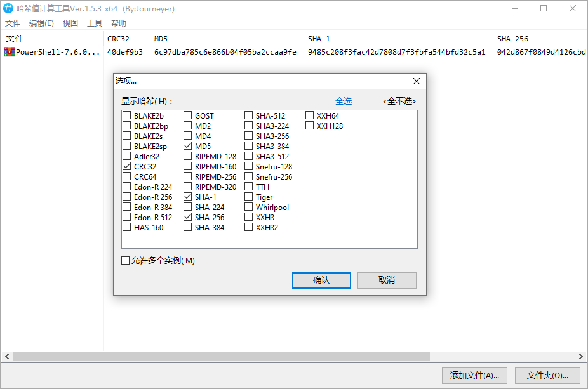Image resolution: width=588 pixels, height=389 pixels.
Task: Click the hash tool app icon in title bar
Action: coord(8,9)
